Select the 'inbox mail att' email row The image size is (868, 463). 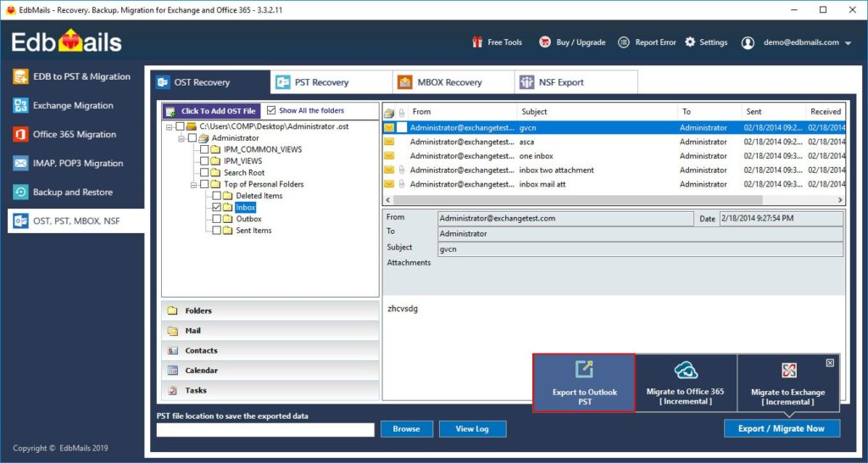614,184
